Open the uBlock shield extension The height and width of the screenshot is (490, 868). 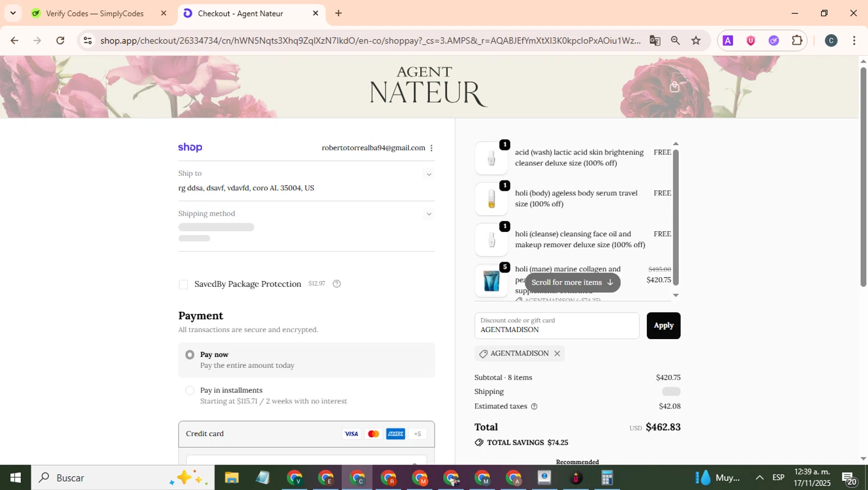coord(751,40)
